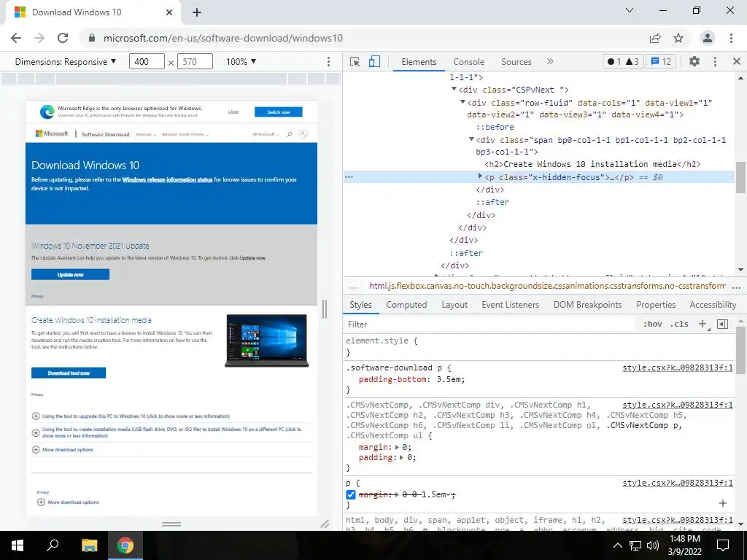Image resolution: width=747 pixels, height=560 pixels.
Task: Open the taskbar search icon
Action: pos(53,545)
